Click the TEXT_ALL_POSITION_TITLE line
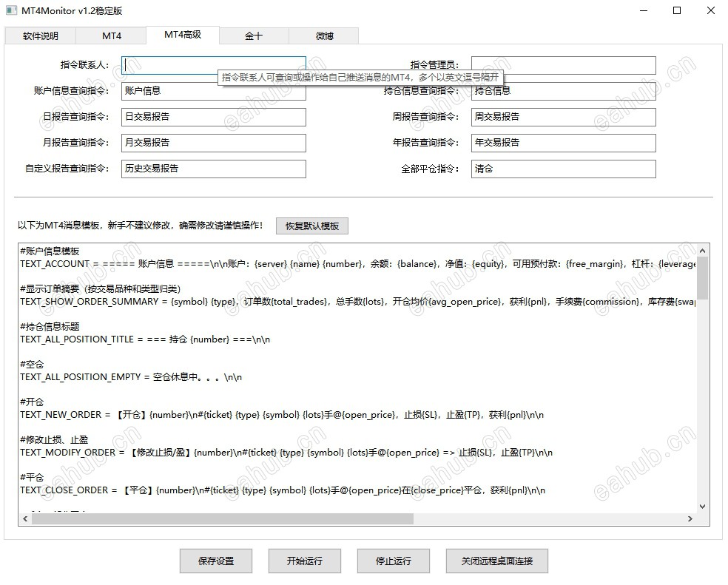Viewport: 728px width, 585px height. (x=145, y=339)
